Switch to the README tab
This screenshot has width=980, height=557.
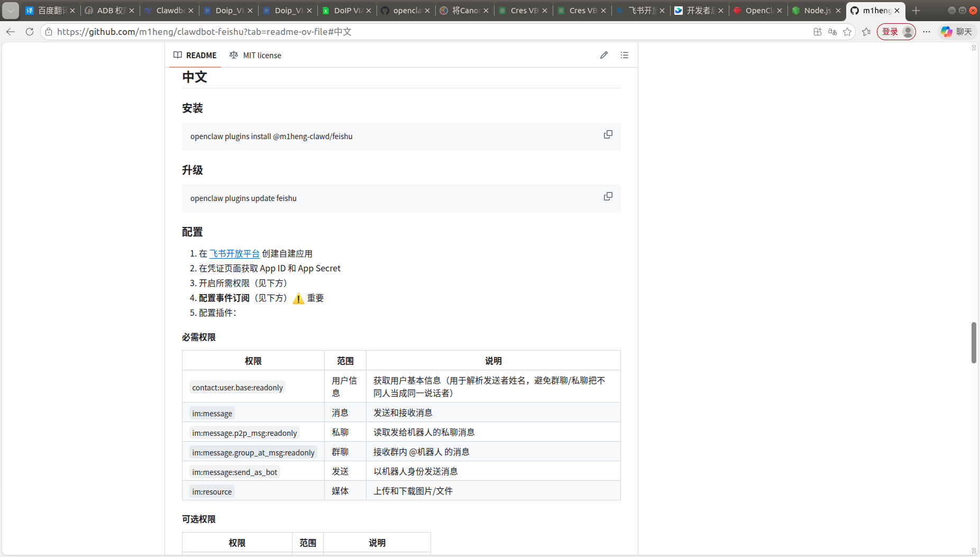[195, 56]
